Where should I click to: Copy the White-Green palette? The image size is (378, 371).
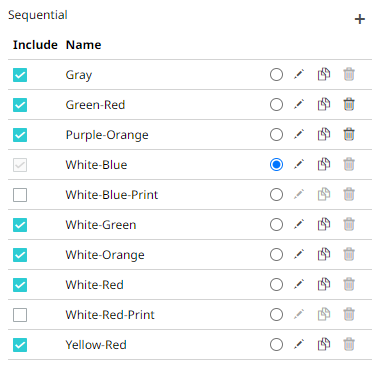tap(324, 224)
